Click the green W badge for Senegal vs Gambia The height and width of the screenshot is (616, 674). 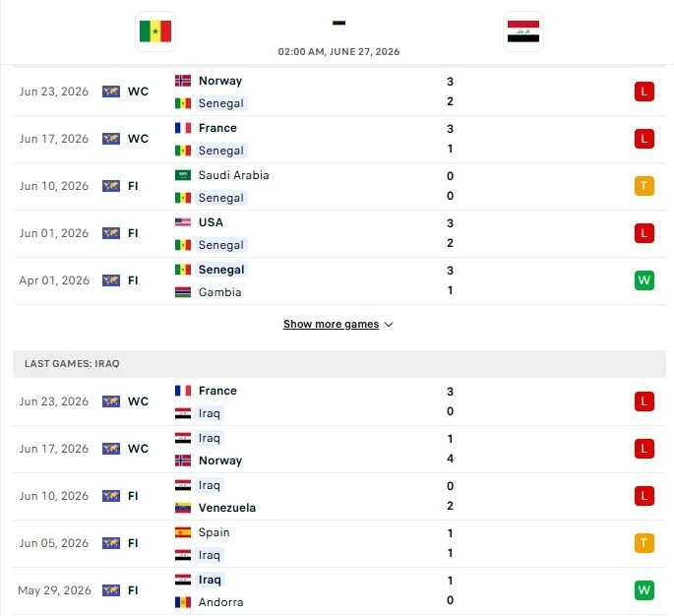pyautogui.click(x=643, y=280)
